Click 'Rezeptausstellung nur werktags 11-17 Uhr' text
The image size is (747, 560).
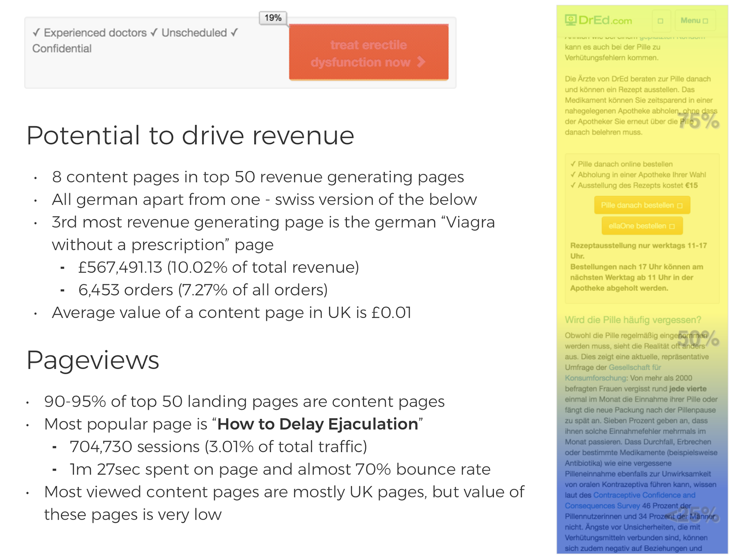pos(638,251)
